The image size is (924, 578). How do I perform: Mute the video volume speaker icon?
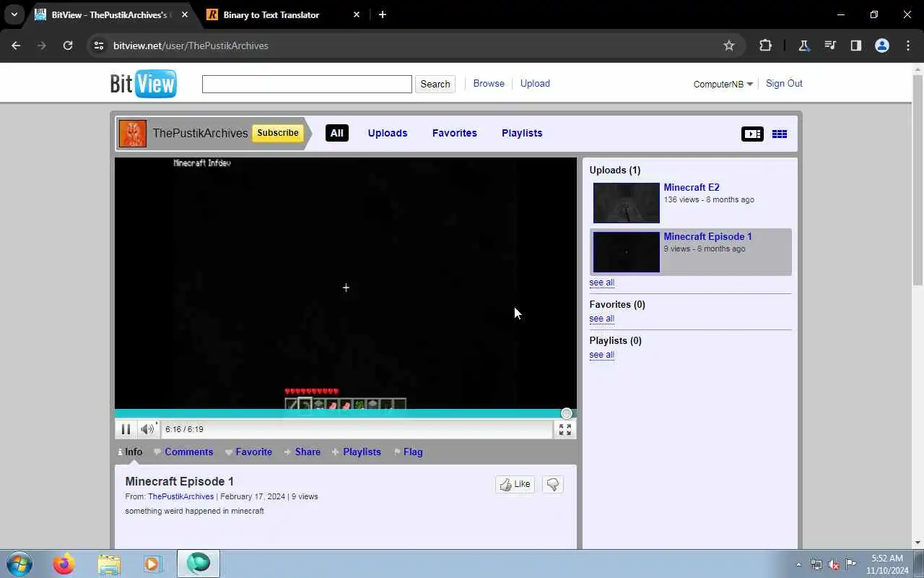[147, 429]
